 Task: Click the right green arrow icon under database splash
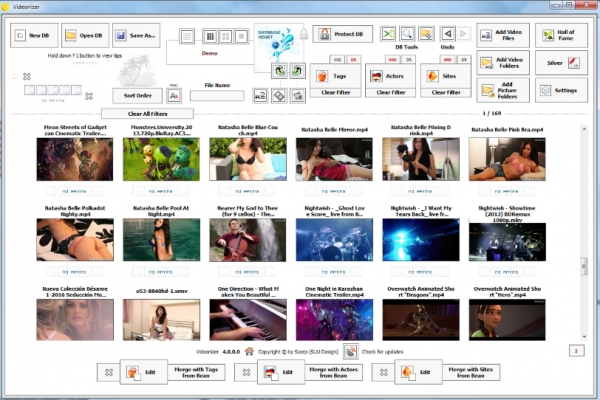coord(297,71)
